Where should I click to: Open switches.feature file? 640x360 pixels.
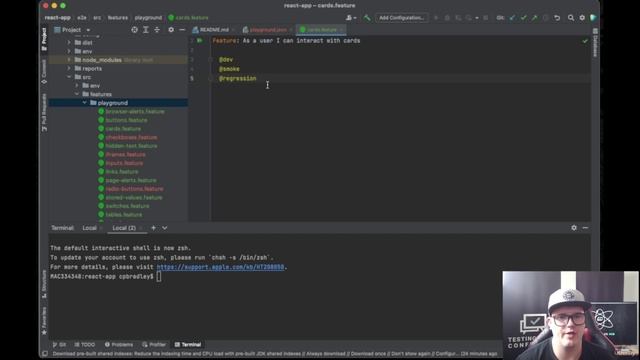click(127, 206)
